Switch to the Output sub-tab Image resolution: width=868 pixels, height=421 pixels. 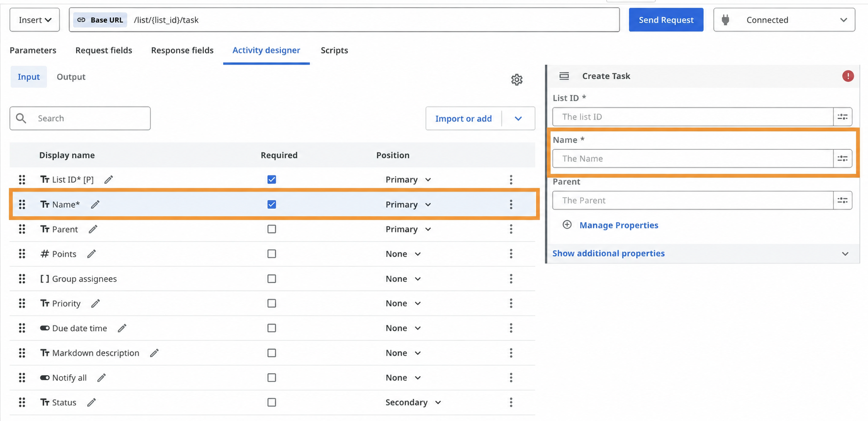tap(71, 77)
